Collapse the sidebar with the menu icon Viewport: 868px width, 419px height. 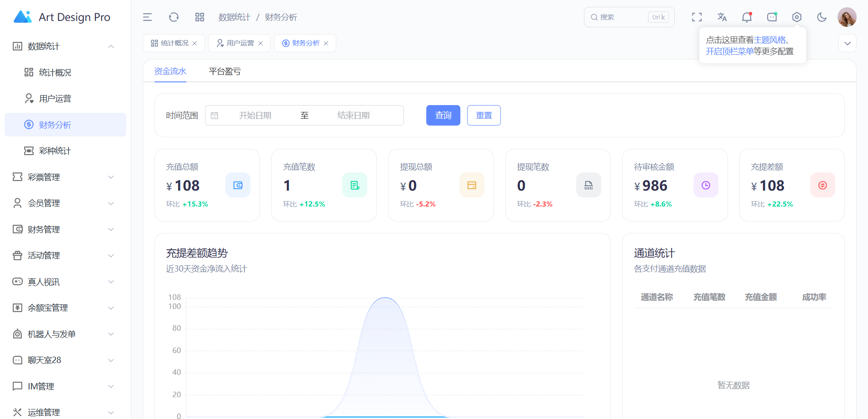(x=147, y=17)
